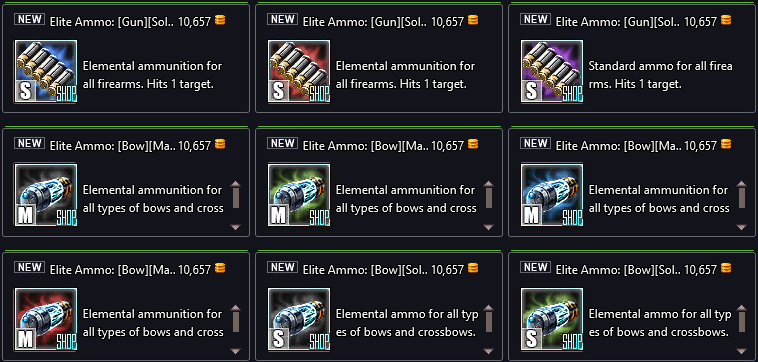Choose the gray Bow [Sol..] ammo icon
Image resolution: width=758 pixels, height=362 pixels.
299,319
